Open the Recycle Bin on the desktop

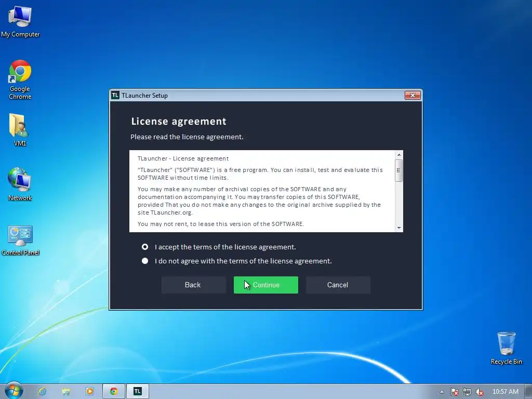pyautogui.click(x=506, y=348)
